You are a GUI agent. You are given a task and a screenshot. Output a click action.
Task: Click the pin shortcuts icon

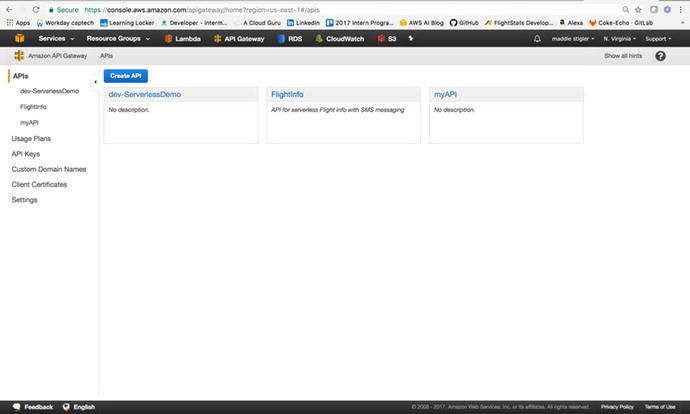point(410,38)
